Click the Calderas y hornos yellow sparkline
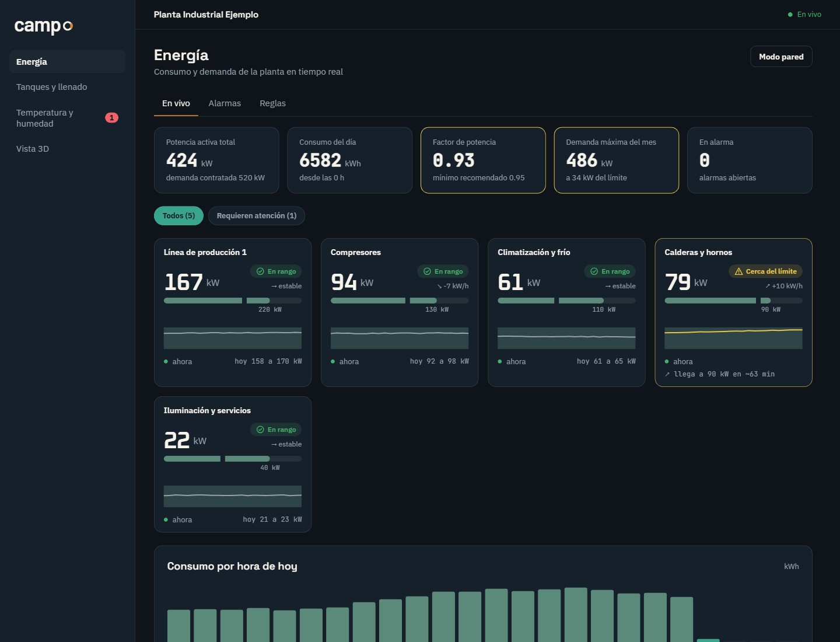The image size is (840, 642). pyautogui.click(x=733, y=339)
